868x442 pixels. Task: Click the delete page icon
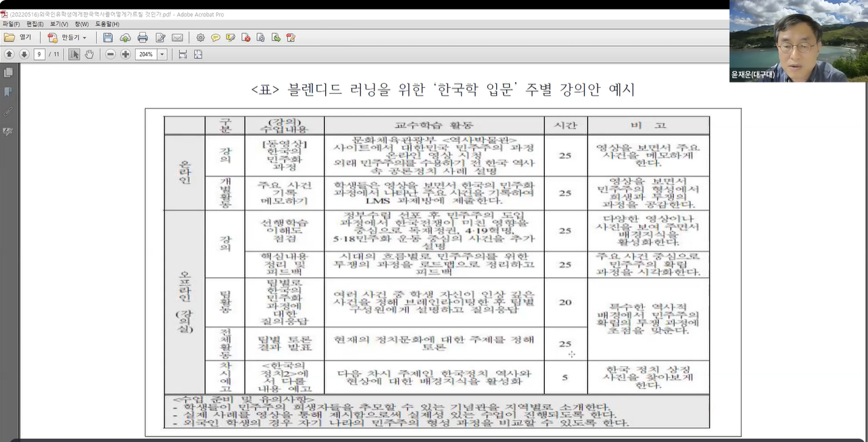pos(246,37)
